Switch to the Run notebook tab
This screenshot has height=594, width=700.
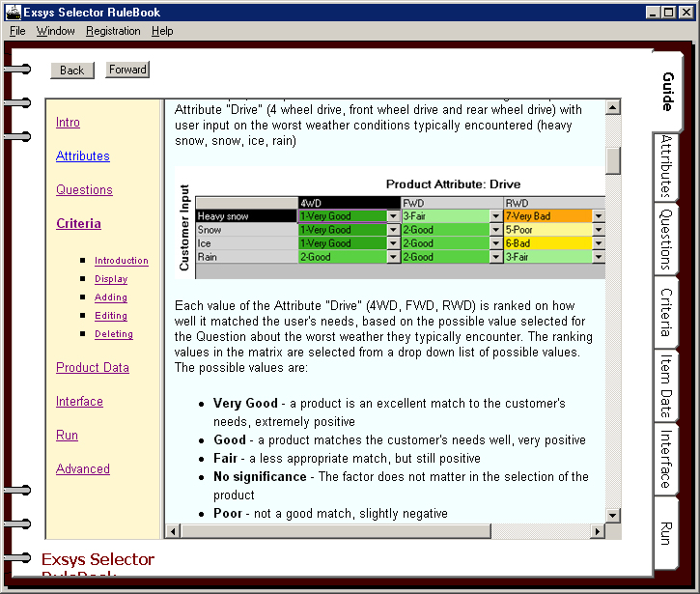pos(666,533)
